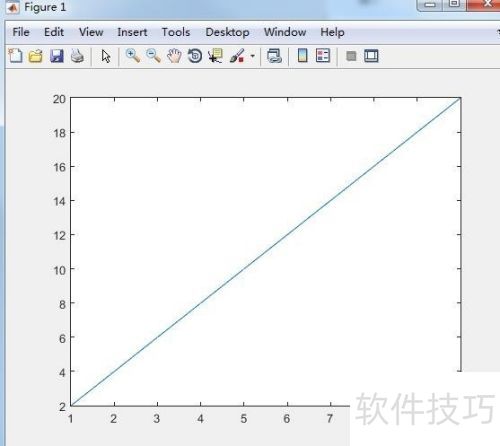Screen dimensions: 500x446
Task: Open the Desktop menu
Action: pyautogui.click(x=227, y=32)
